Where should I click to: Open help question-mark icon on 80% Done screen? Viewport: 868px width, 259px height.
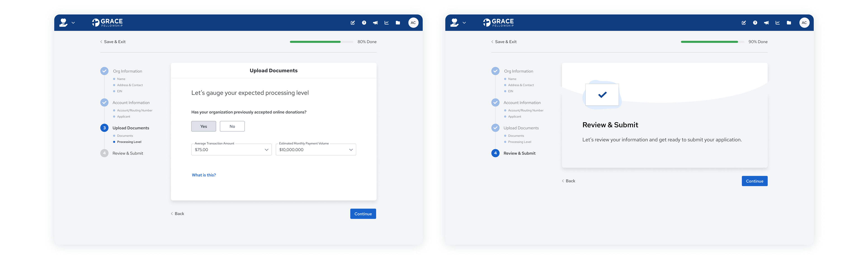364,23
